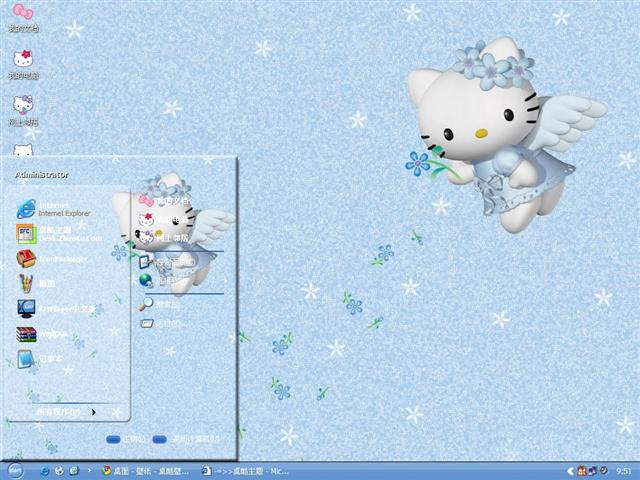This screenshot has height=480, width=640.
Task: Open pink bow My Documents in Start menu
Action: (164, 201)
